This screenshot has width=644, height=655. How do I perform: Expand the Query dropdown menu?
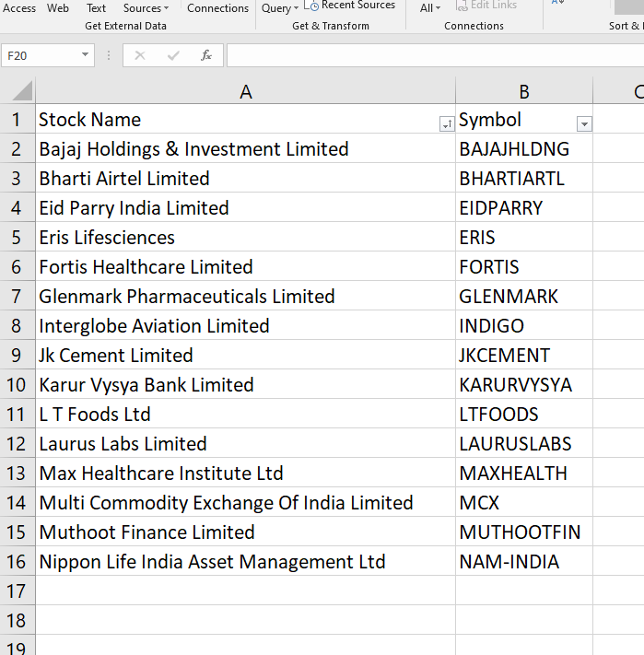pyautogui.click(x=279, y=8)
